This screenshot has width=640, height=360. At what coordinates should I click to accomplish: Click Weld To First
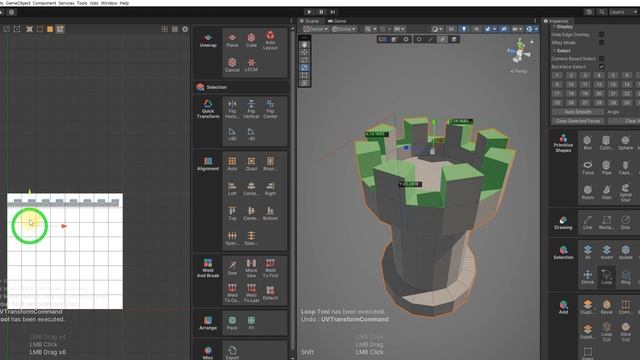click(270, 268)
